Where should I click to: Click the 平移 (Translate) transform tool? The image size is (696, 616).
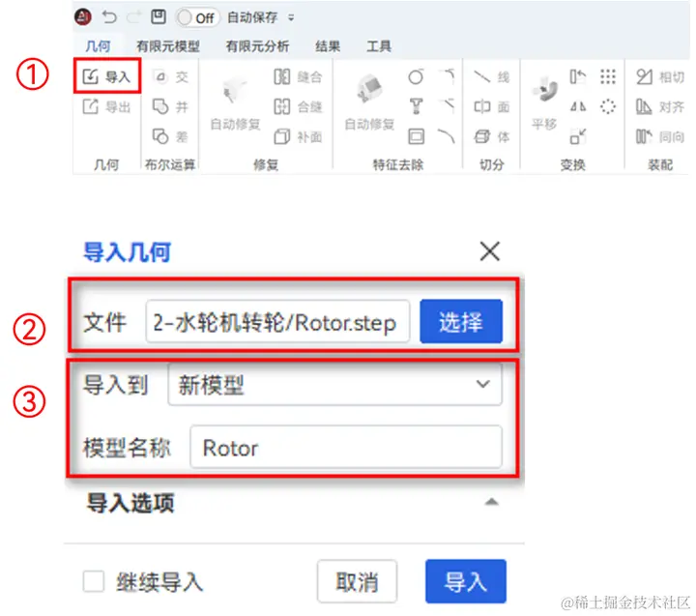(544, 103)
